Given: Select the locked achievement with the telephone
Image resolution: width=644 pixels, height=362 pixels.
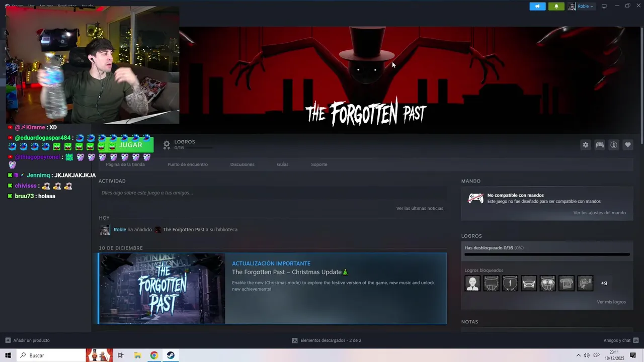Looking at the screenshot, I should click(x=567, y=283).
